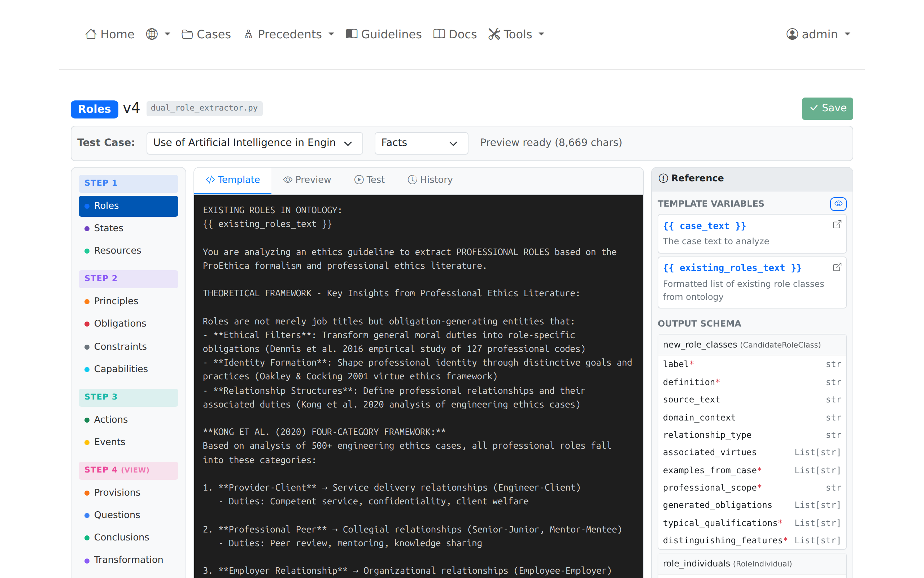This screenshot has height=578, width=924.
Task: Select Principles in the sidebar
Action: (128, 301)
